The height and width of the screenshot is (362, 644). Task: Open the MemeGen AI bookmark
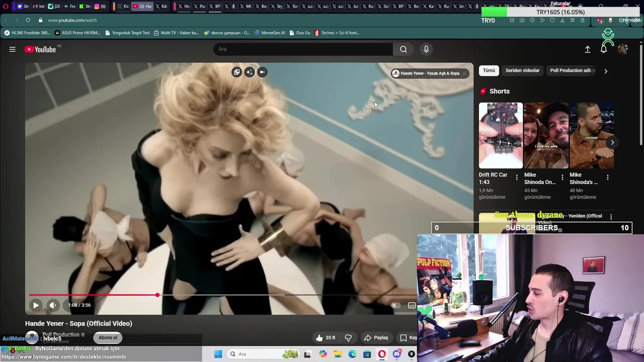click(270, 33)
